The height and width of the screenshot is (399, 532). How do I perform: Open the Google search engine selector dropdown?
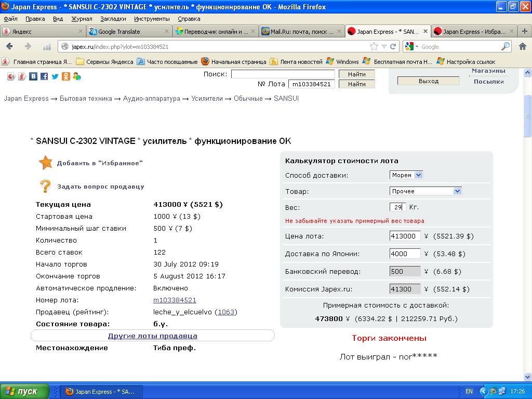pyautogui.click(x=413, y=47)
